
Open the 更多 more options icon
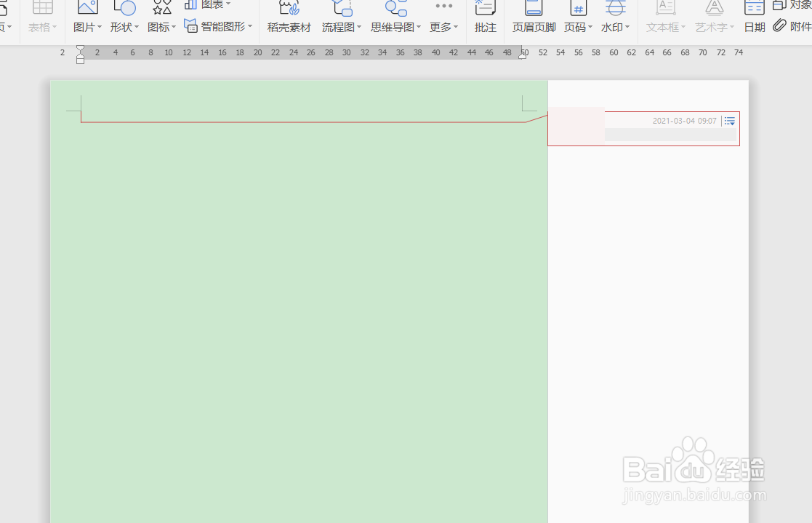[x=444, y=7]
